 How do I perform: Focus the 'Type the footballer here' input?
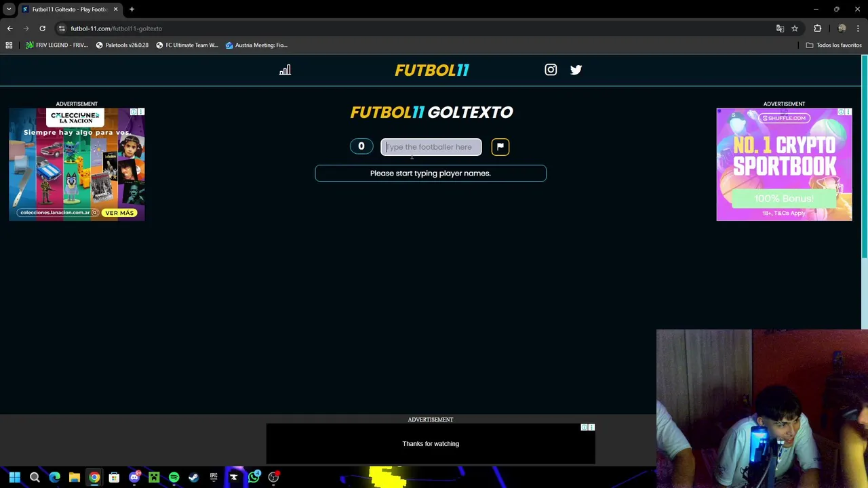pyautogui.click(x=431, y=146)
